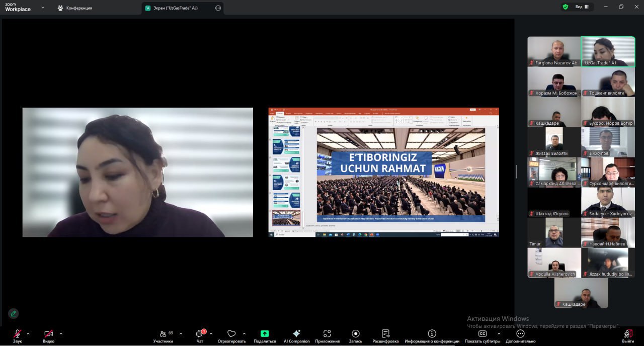
Task: Select Самарканд Аблаева participant video tile
Action: coord(554,172)
